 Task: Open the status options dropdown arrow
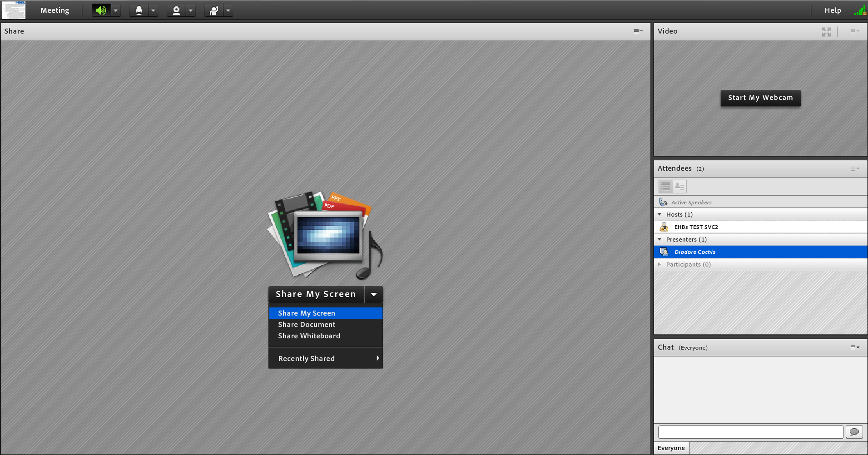pos(228,10)
